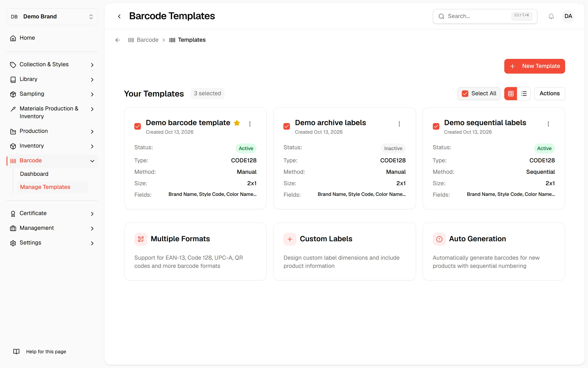Expand the Certificate section
Image resolution: width=588 pixels, height=368 pixels.
(x=52, y=213)
